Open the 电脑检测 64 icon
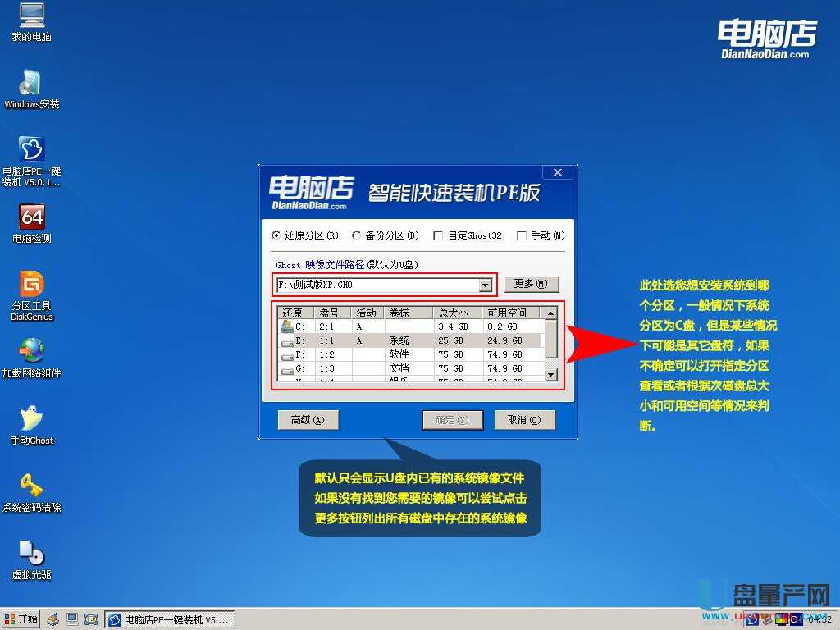840x630 pixels. (32, 223)
